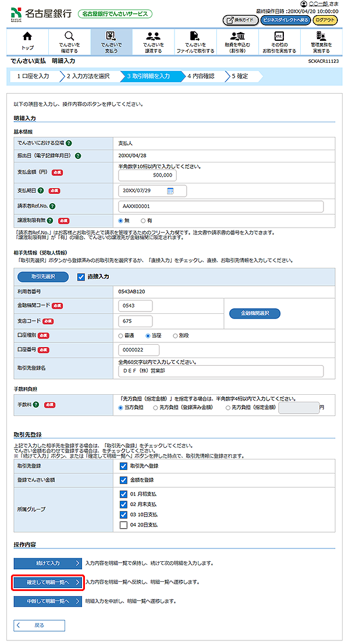Open 管理業務を実施する building icon menu

pos(320,41)
